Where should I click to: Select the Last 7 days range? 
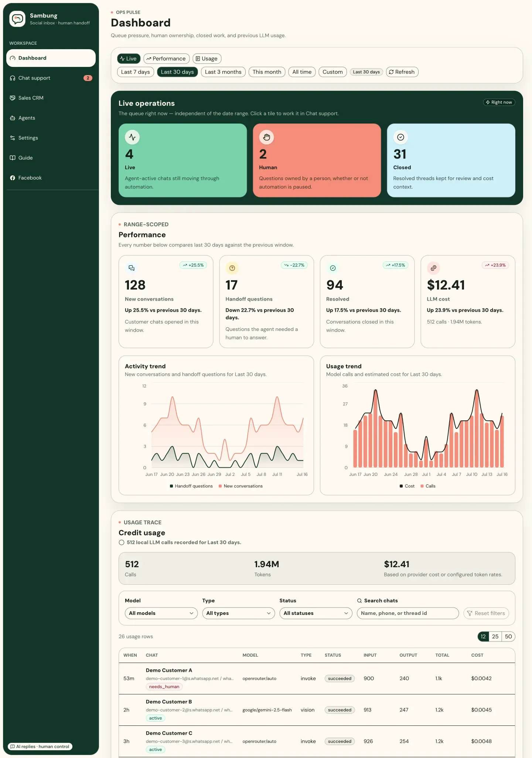click(136, 72)
